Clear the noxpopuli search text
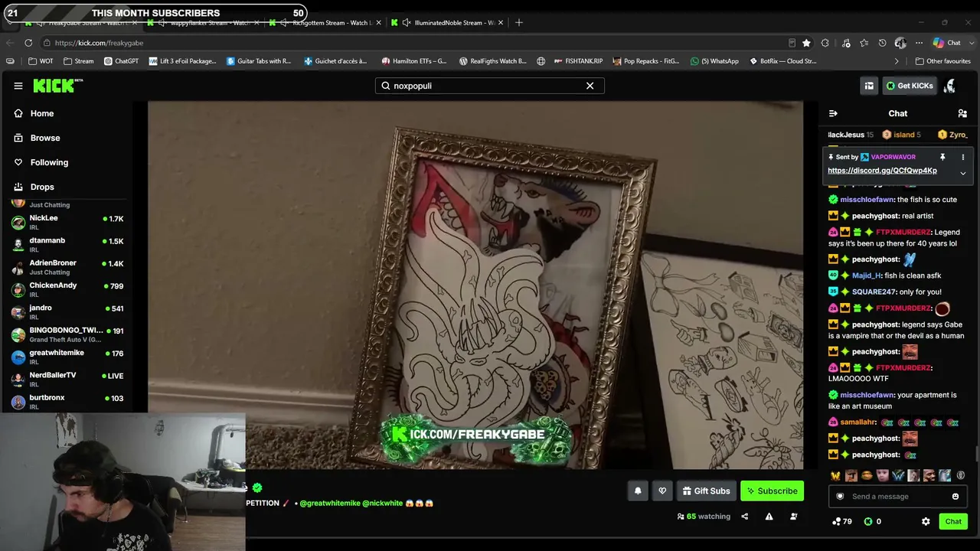The image size is (980, 551). point(590,86)
